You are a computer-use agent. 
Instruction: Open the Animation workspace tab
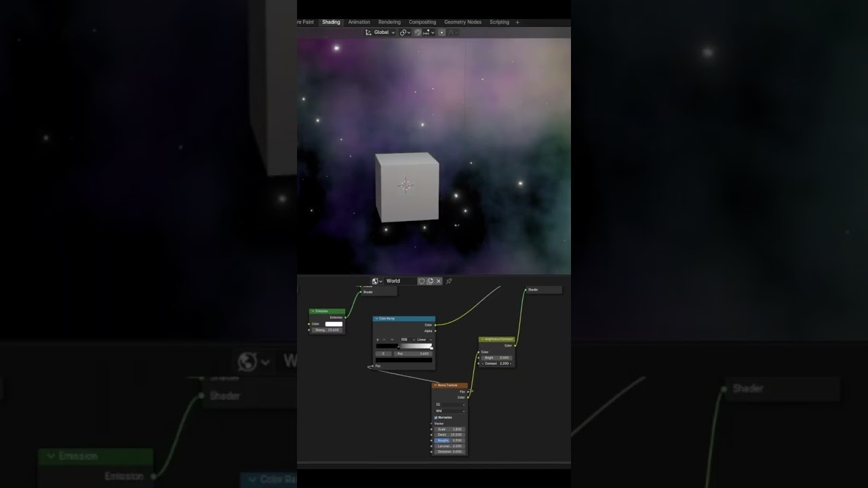(359, 22)
